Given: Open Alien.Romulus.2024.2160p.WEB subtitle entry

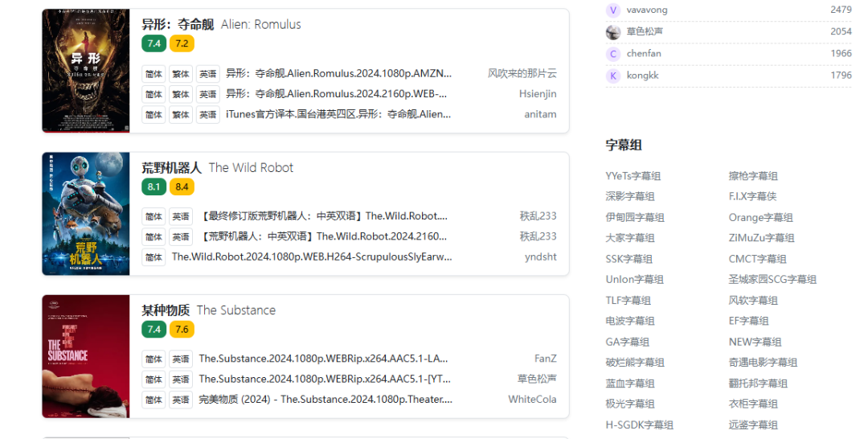Looking at the screenshot, I should (337, 93).
